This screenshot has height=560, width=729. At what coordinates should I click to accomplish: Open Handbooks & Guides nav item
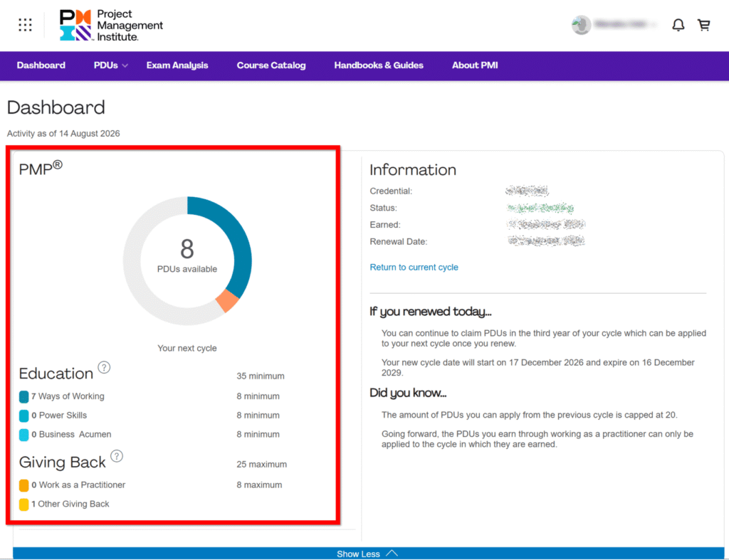pyautogui.click(x=379, y=65)
